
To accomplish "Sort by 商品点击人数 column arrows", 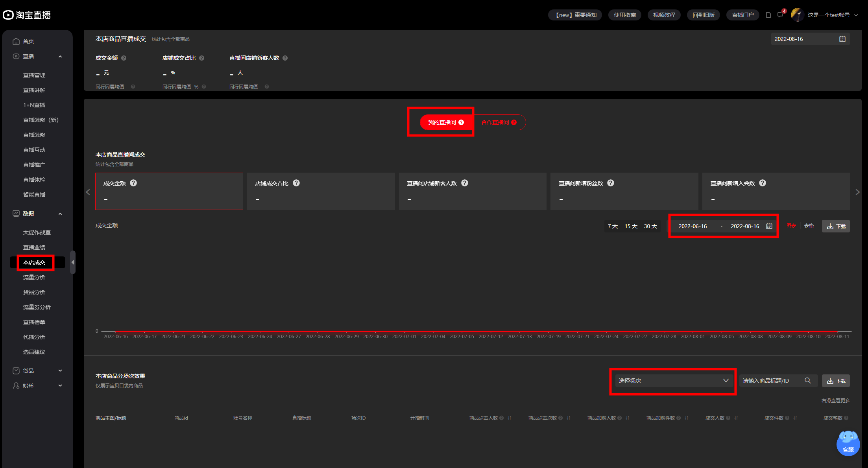I will (x=510, y=418).
